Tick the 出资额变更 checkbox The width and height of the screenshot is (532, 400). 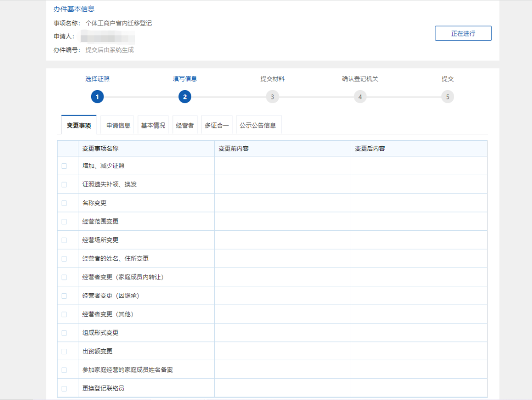tap(64, 351)
